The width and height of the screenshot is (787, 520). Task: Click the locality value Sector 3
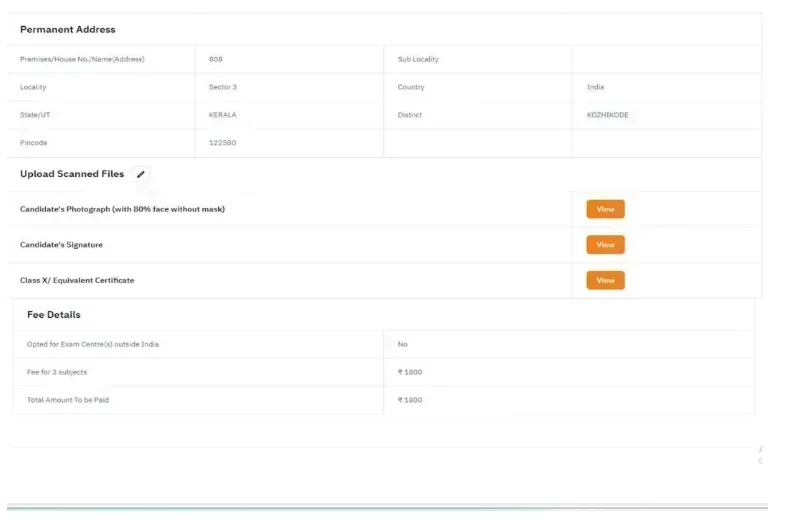223,87
